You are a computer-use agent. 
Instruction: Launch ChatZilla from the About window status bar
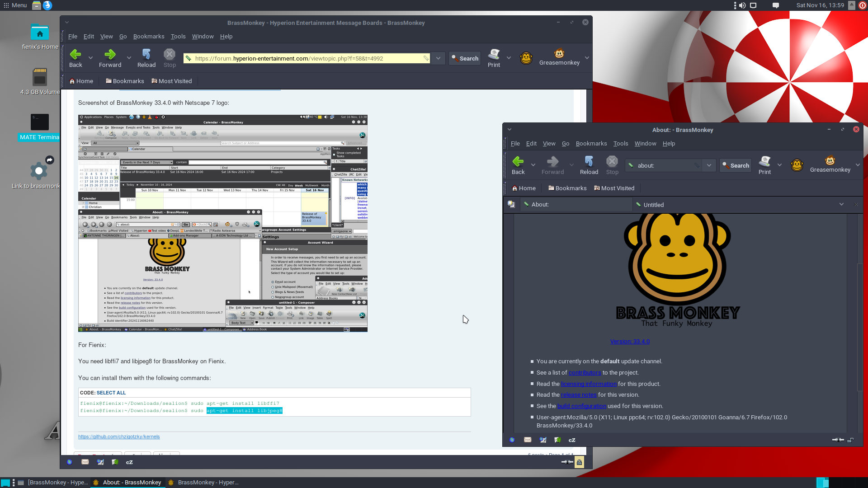(572, 440)
